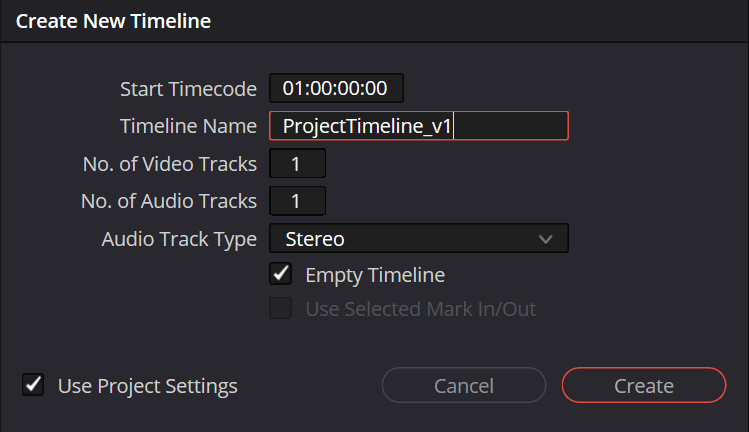The height and width of the screenshot is (432, 749).
Task: Click the Create New Timeline dialog title
Action: (113, 21)
